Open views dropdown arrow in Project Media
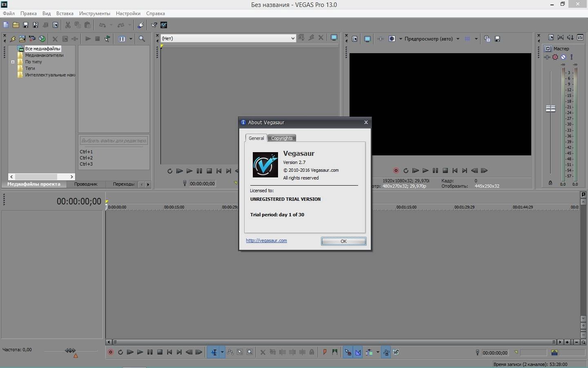 pos(131,39)
